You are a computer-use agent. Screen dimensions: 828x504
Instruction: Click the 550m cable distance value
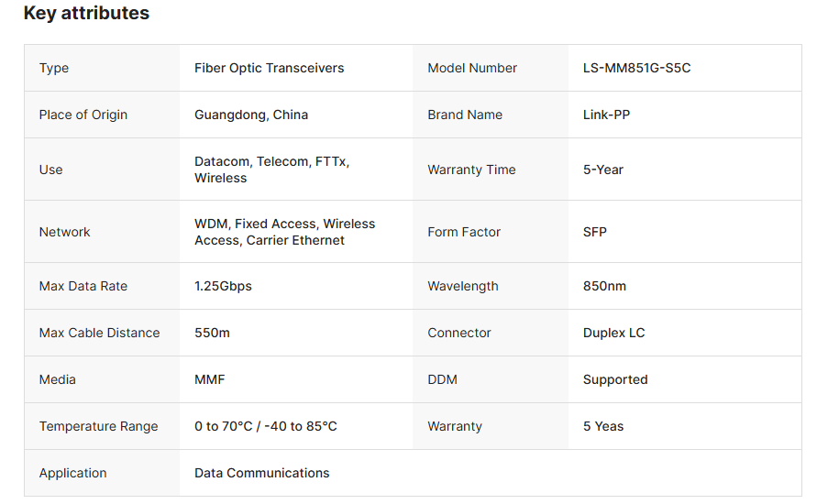click(213, 333)
